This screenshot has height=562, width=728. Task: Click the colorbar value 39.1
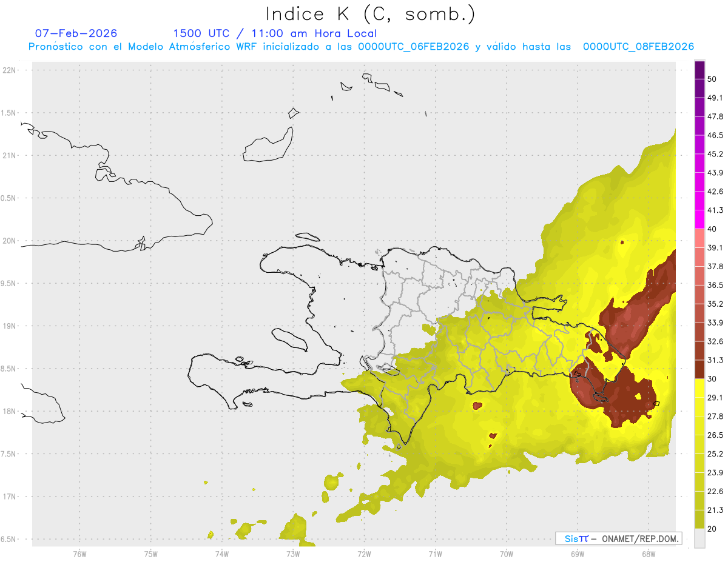click(715, 247)
